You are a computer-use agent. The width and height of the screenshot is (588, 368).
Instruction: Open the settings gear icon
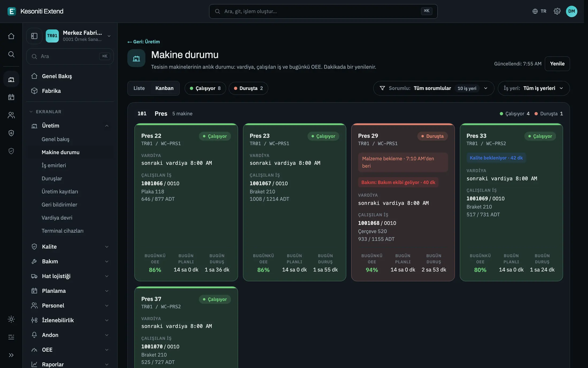557,11
